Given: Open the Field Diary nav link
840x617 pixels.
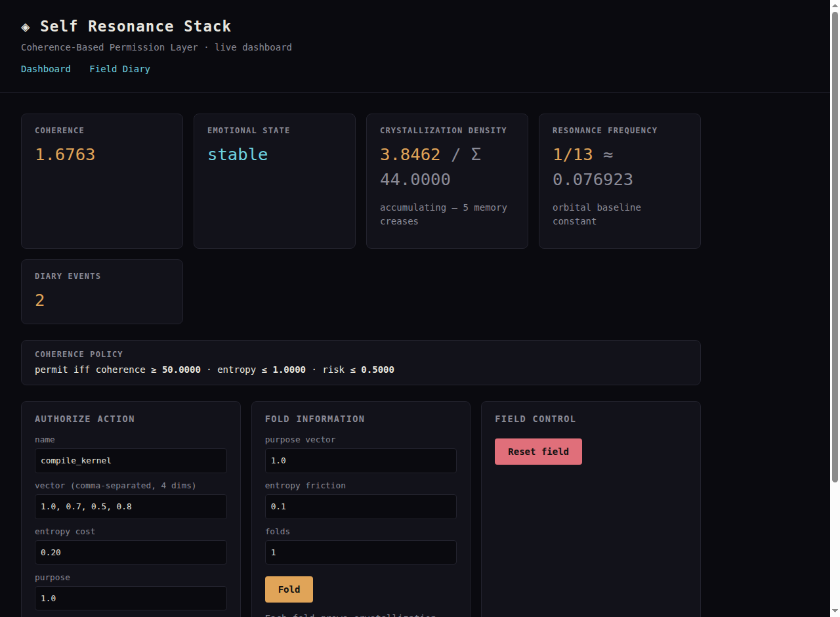Looking at the screenshot, I should 119,69.
